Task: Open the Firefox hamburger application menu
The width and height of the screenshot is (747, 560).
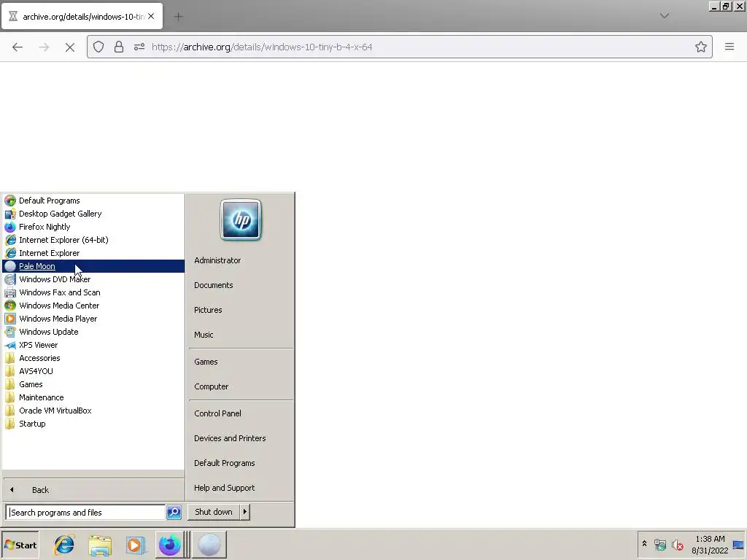Action: (x=729, y=47)
